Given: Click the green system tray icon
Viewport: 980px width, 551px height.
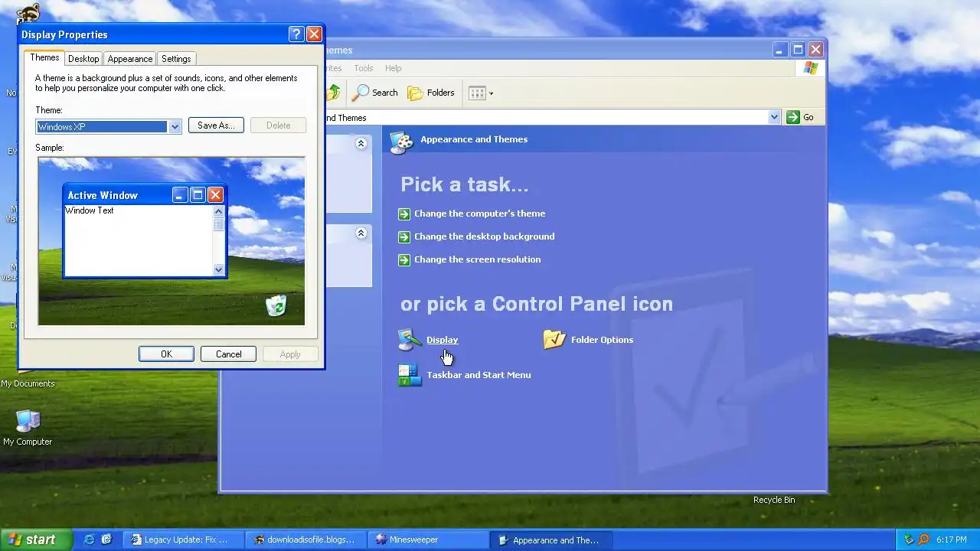Looking at the screenshot, I should click(x=909, y=540).
